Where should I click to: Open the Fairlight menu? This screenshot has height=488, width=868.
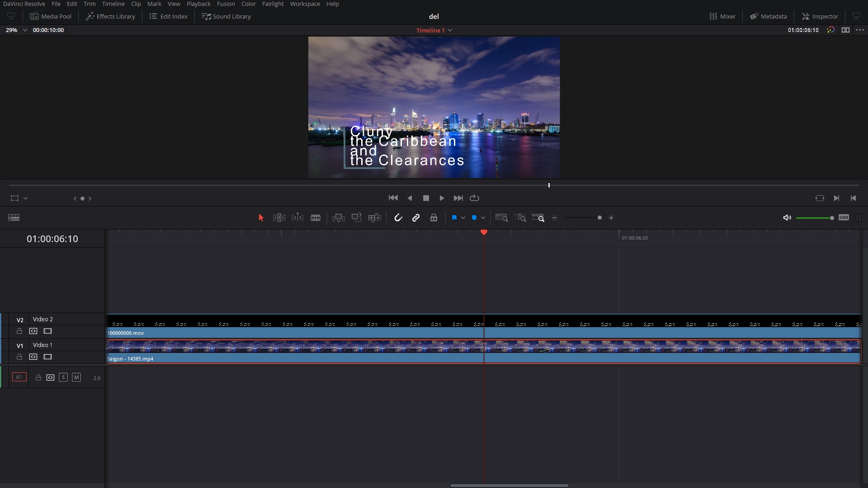tap(273, 4)
